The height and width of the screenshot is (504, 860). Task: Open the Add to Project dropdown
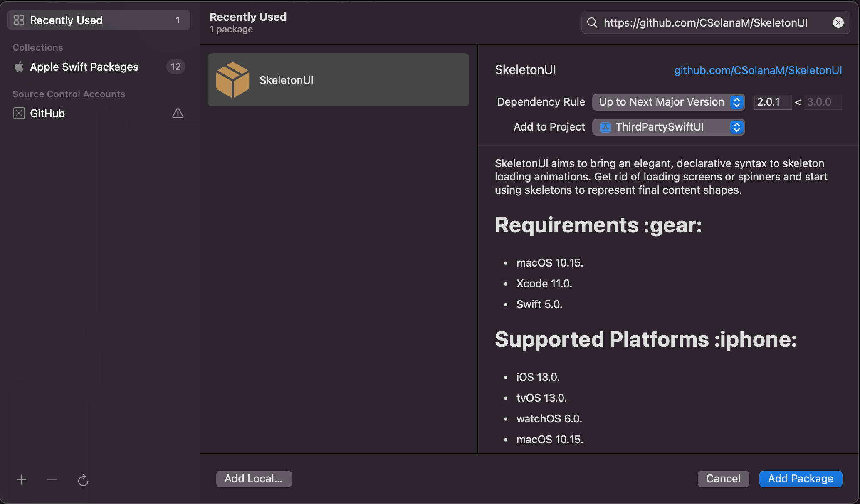pos(668,127)
